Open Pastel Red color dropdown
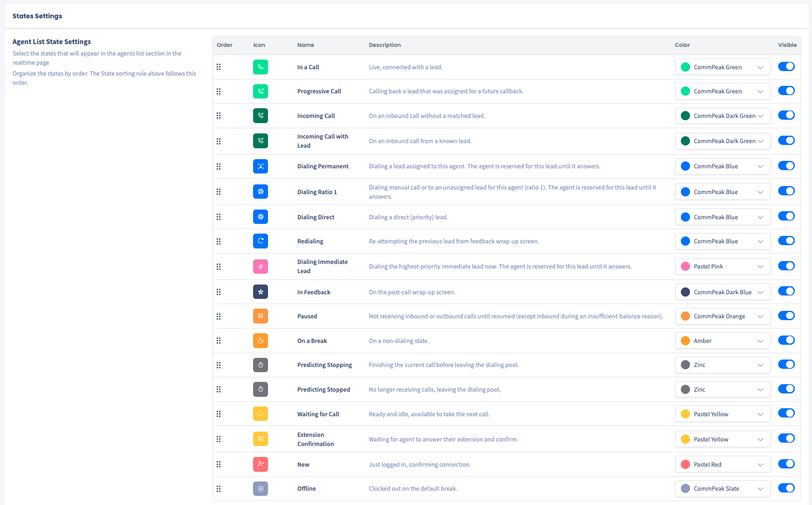This screenshot has height=505, width=812. pos(723,464)
